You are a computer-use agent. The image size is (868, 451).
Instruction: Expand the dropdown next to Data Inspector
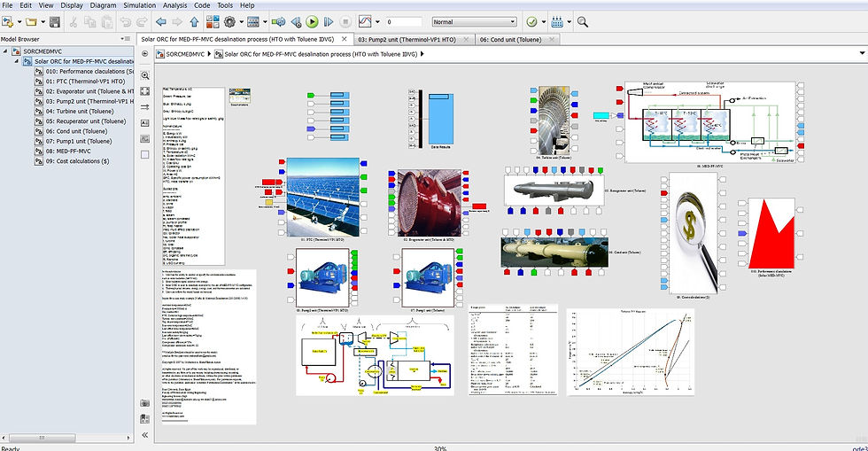click(377, 22)
